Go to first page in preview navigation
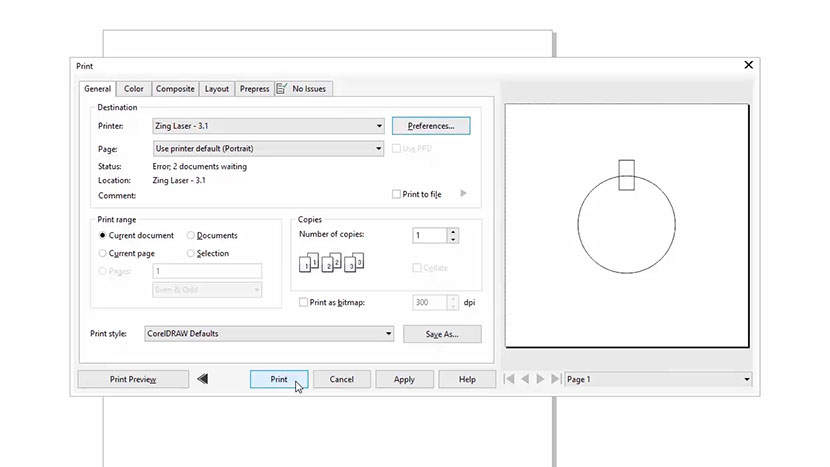 pyautogui.click(x=510, y=379)
